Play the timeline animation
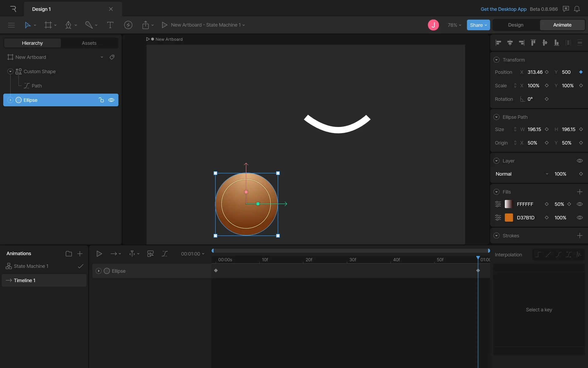The image size is (588, 368). (99, 254)
